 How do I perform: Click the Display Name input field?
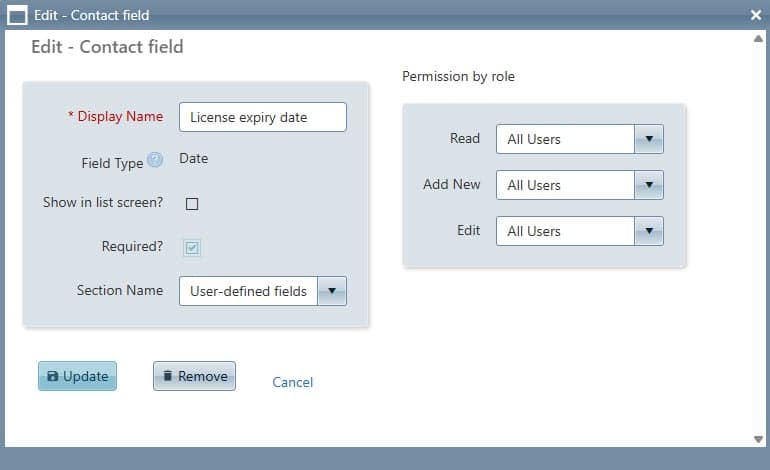263,117
